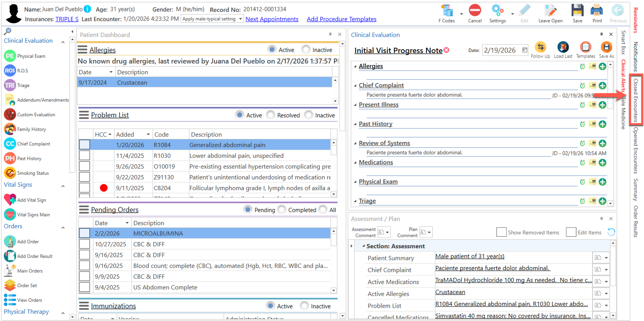Select the Resolved Problem List radio button
This screenshot has height=321, width=644.
point(271,115)
